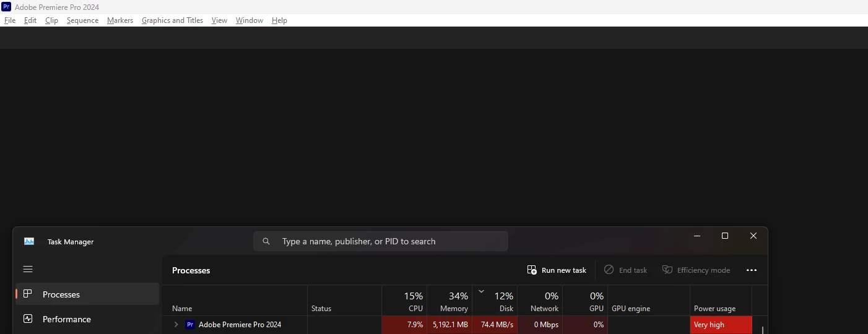The height and width of the screenshot is (334, 868).
Task: Open the Graphics and Titles menu
Action: [172, 20]
